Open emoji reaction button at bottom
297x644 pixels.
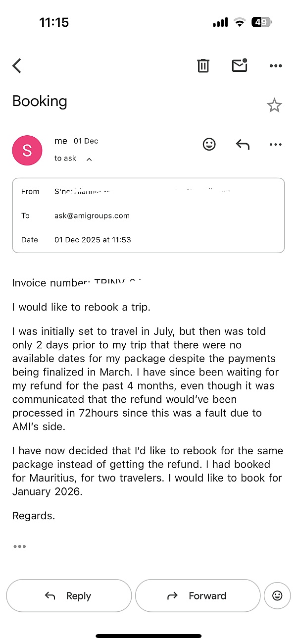[x=277, y=595]
